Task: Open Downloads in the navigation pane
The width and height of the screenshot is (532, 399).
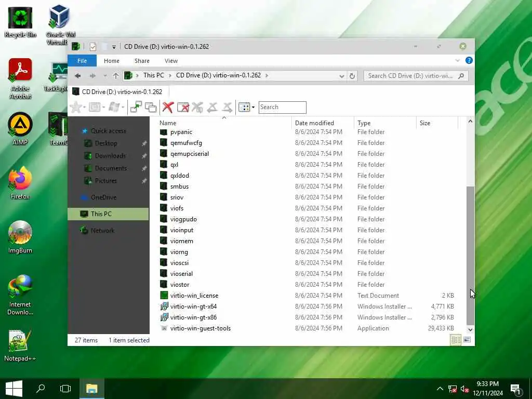Action: 110,156
